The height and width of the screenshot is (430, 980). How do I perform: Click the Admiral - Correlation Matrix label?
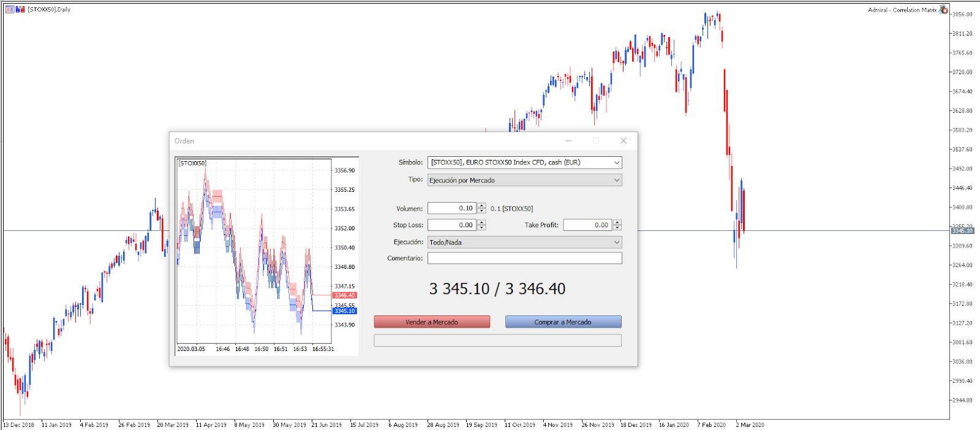pos(902,10)
